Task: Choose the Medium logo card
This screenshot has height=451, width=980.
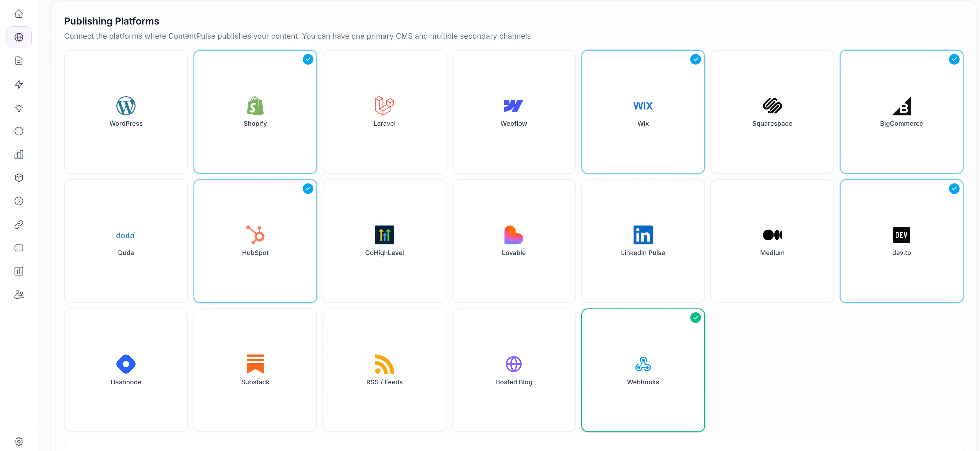Action: [x=772, y=241]
